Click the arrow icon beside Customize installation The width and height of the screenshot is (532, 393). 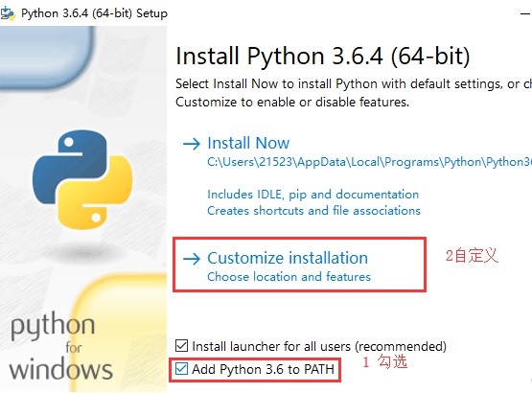(192, 259)
